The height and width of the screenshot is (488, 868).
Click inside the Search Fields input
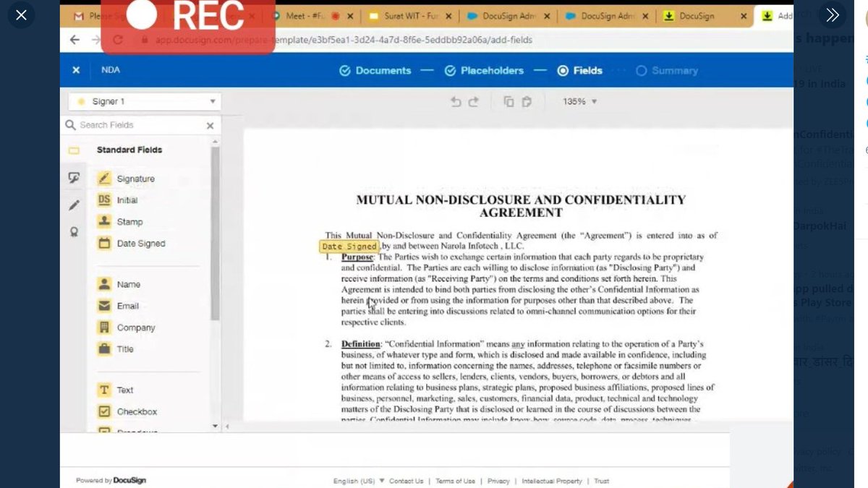(x=137, y=124)
